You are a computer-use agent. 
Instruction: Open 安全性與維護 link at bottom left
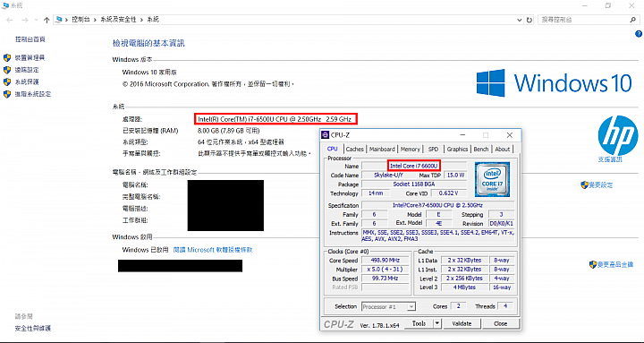(x=33, y=328)
